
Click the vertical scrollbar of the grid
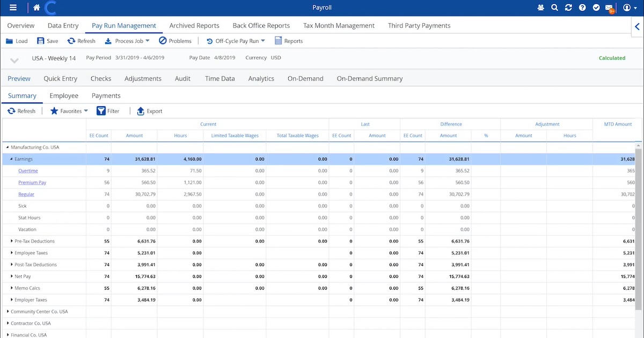[639, 230]
